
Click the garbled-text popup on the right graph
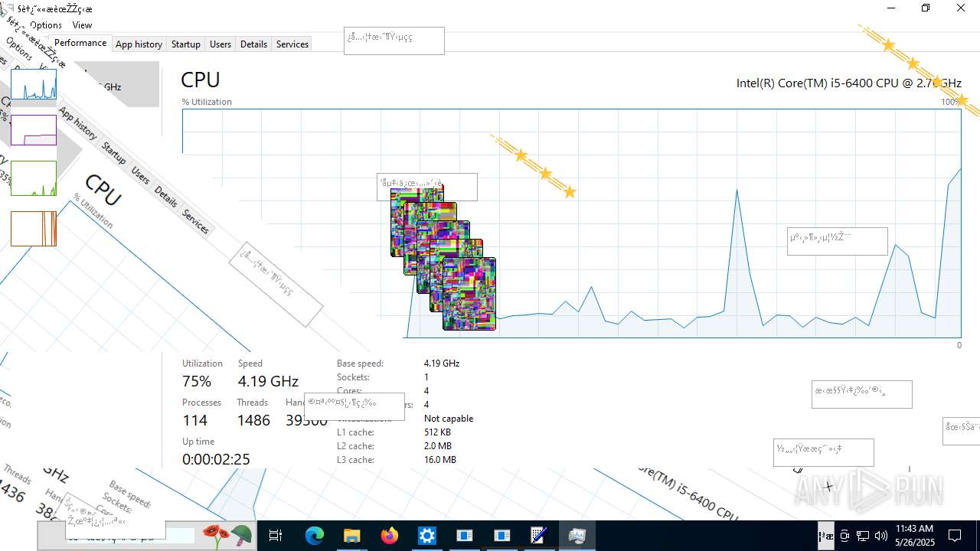tap(838, 241)
